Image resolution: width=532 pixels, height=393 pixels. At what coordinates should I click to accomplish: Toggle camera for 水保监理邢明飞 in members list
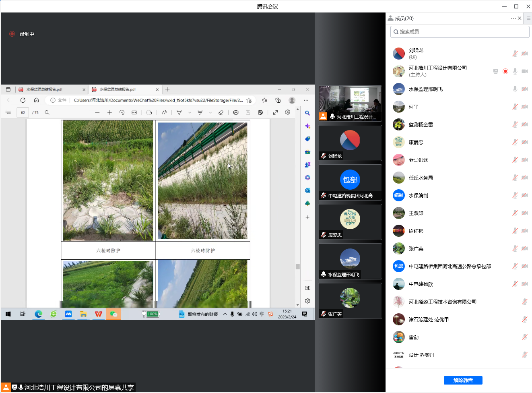pyautogui.click(x=524, y=89)
